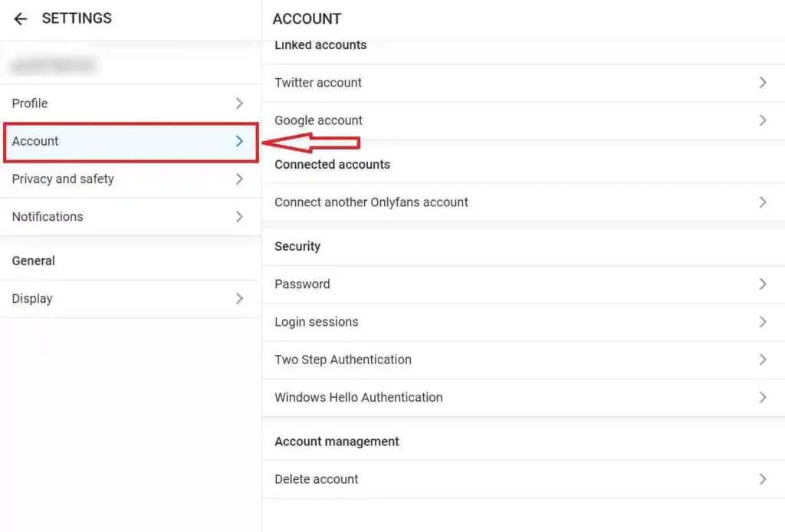This screenshot has width=785, height=532.
Task: Click the SETTINGS header title
Action: tap(77, 18)
